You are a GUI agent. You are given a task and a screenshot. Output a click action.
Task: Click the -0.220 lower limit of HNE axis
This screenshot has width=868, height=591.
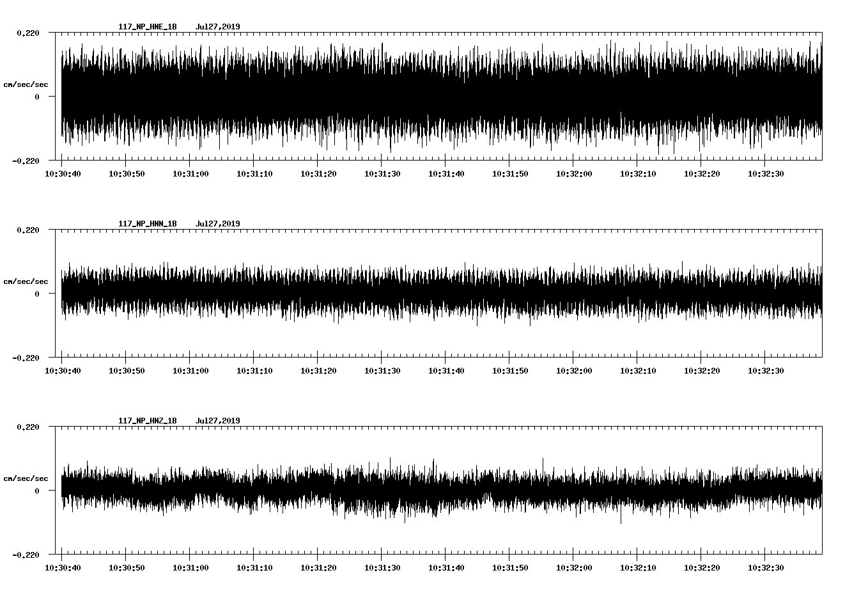tap(26, 161)
